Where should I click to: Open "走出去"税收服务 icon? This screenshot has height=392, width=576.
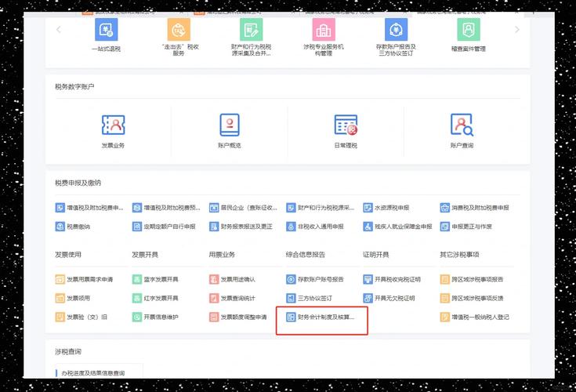(179, 29)
